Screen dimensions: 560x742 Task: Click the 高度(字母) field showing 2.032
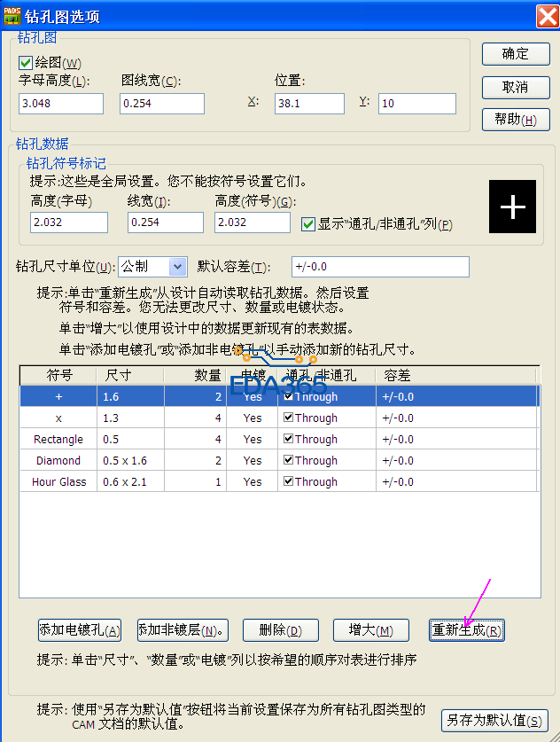(x=69, y=223)
